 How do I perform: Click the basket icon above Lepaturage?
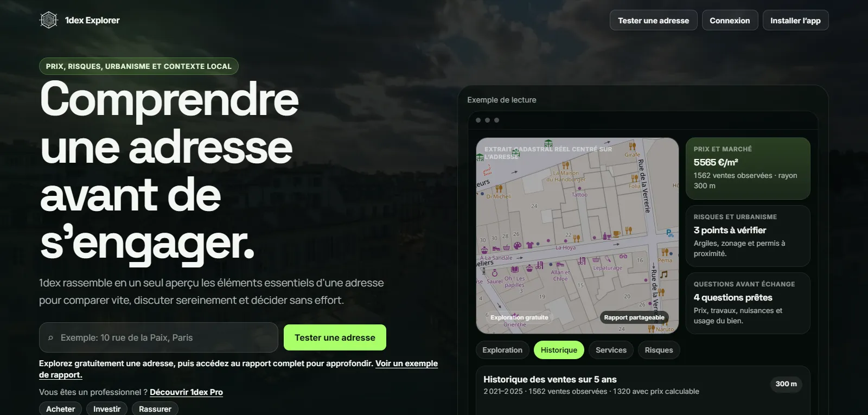point(596,259)
